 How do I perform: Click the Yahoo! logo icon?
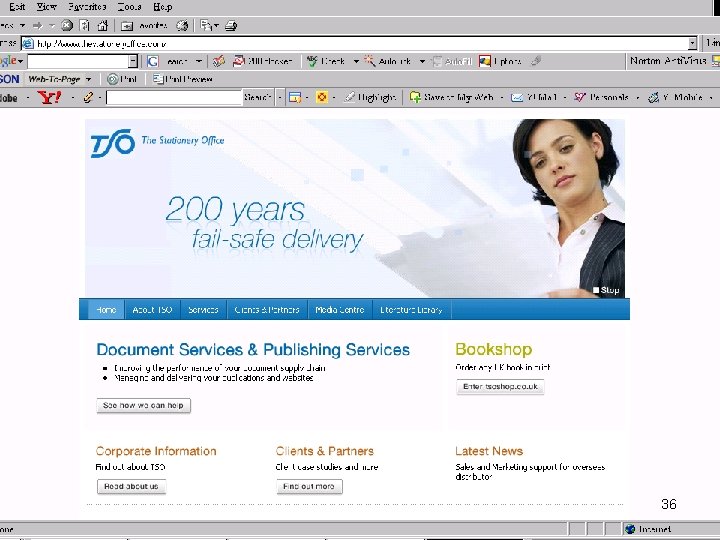49,97
